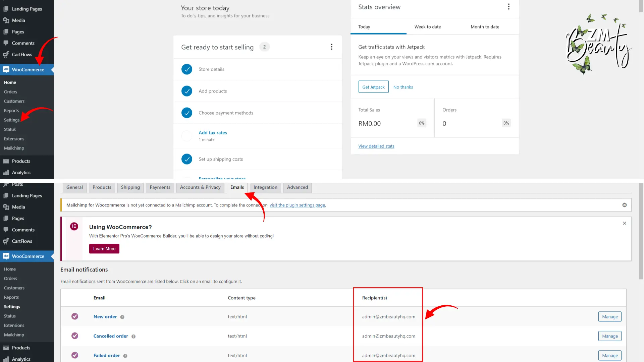Open Settings in upper WooCommerce submenu
This screenshot has width=644, height=362.
click(12, 120)
